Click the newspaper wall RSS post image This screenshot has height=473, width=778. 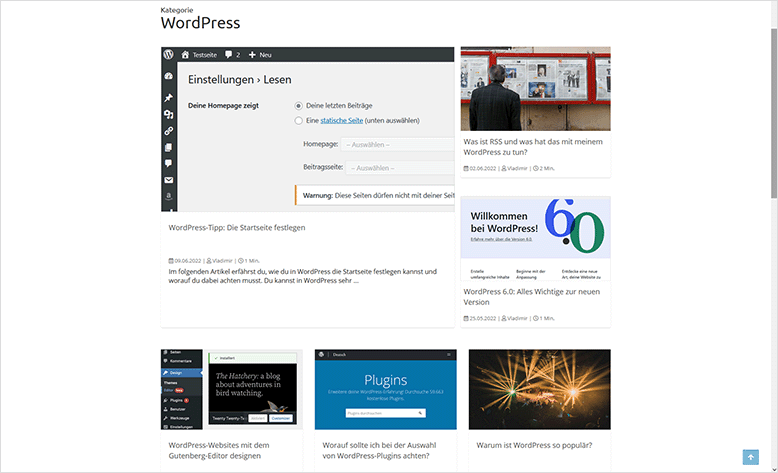pyautogui.click(x=535, y=89)
